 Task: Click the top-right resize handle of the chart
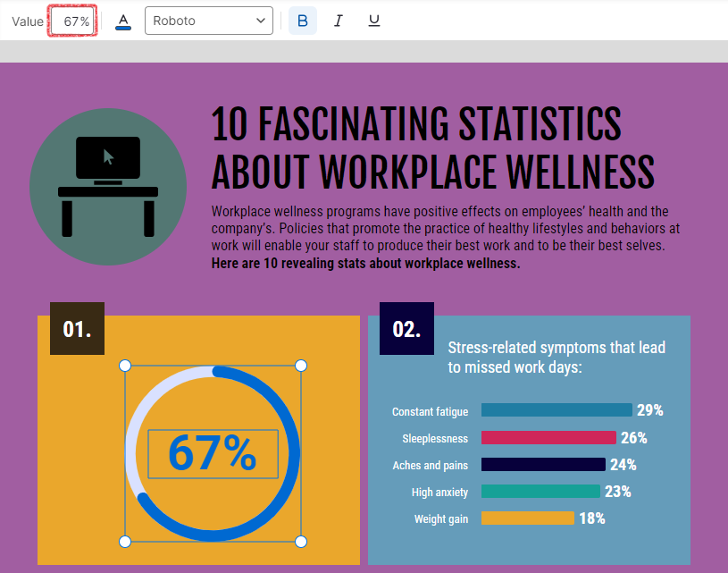301,366
